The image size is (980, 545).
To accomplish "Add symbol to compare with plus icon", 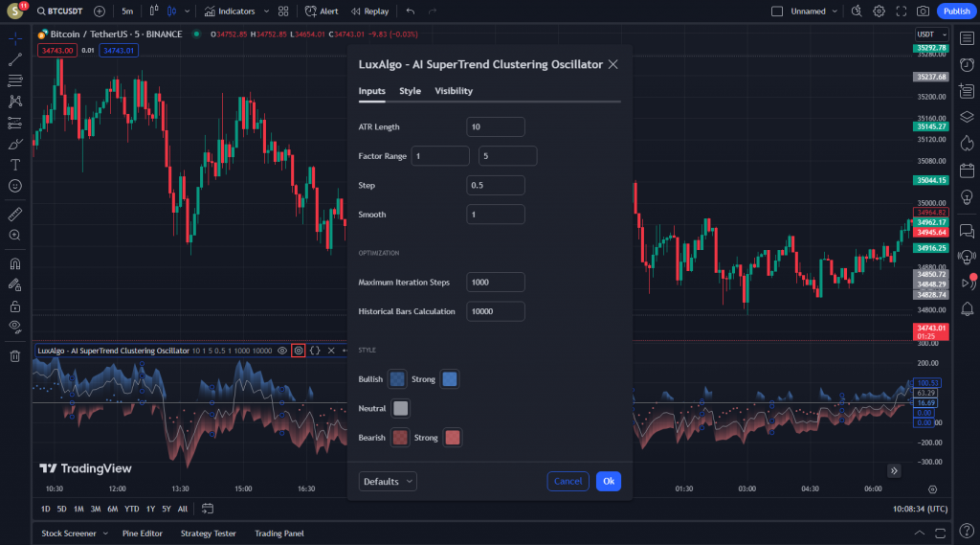I will (100, 11).
